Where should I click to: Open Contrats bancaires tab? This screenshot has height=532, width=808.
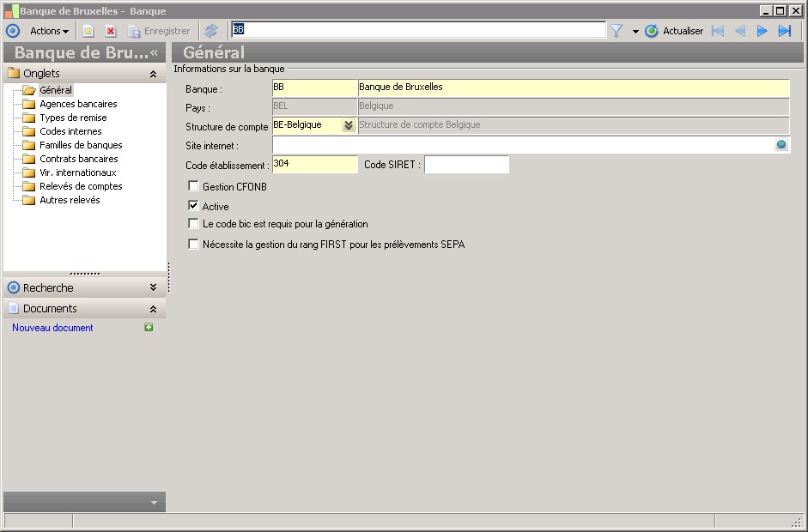point(79,159)
